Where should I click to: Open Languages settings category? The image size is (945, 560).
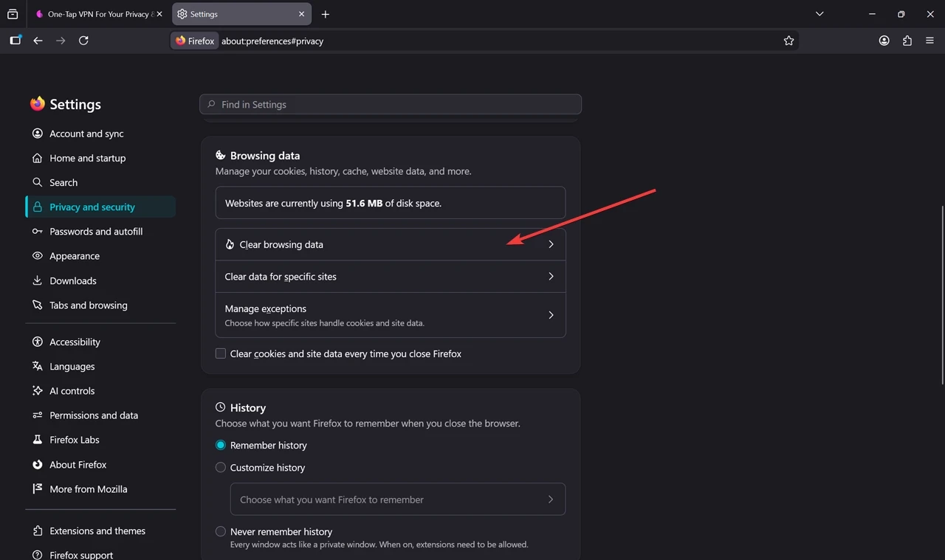(100, 366)
